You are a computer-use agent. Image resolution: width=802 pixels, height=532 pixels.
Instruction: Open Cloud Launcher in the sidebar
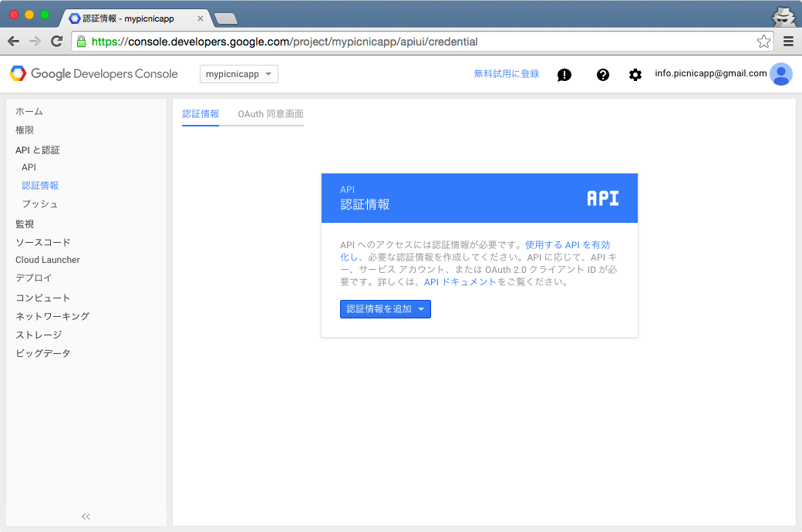(x=48, y=260)
